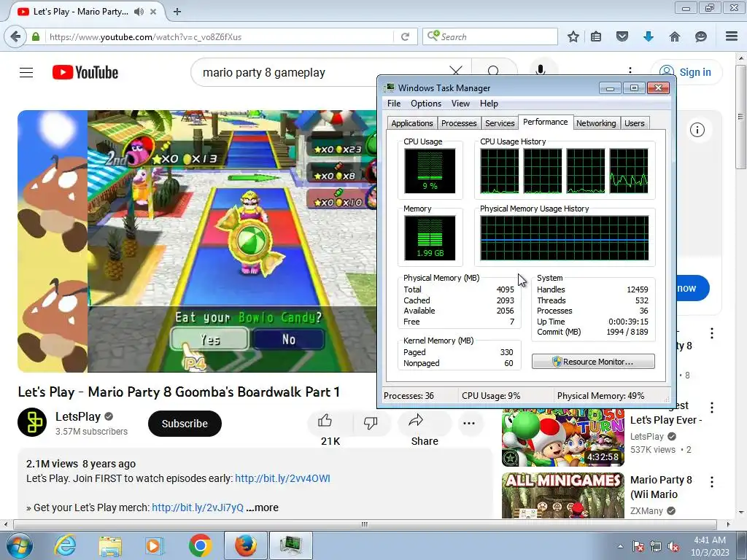The image size is (747, 560).
Task: Click the '2.1M views 8 years ago' text
Action: (x=81, y=464)
